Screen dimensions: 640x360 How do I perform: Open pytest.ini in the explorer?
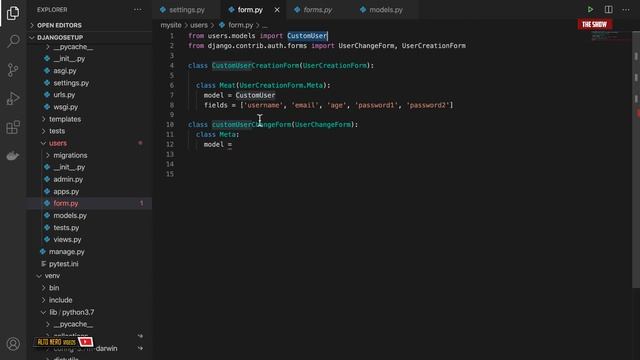(x=64, y=264)
